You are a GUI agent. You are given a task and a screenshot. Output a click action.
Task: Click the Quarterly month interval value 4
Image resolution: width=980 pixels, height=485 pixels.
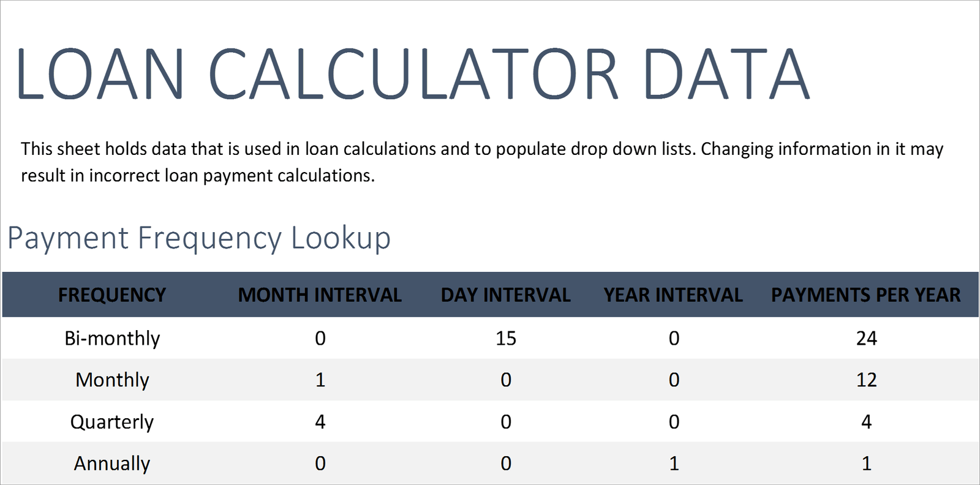(320, 422)
